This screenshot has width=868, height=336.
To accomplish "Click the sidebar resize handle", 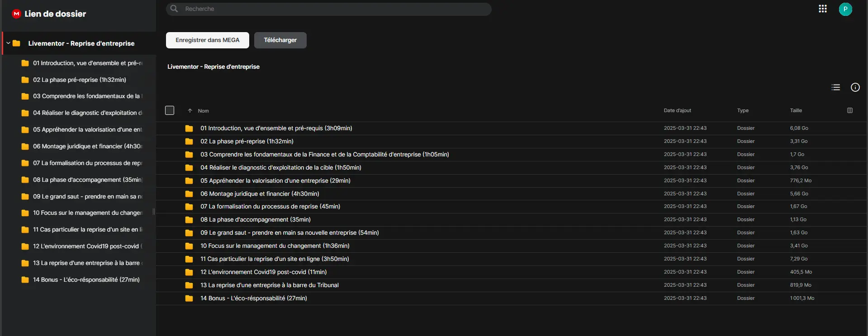I will pos(154,212).
